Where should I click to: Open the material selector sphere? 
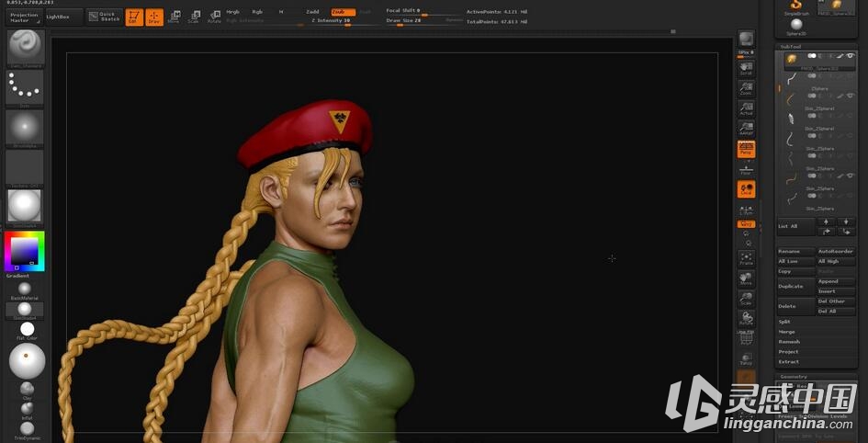click(25, 208)
